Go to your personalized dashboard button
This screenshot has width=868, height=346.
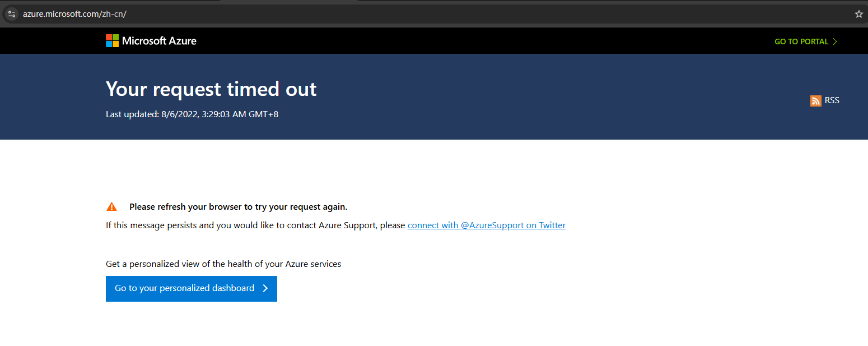[x=192, y=288]
